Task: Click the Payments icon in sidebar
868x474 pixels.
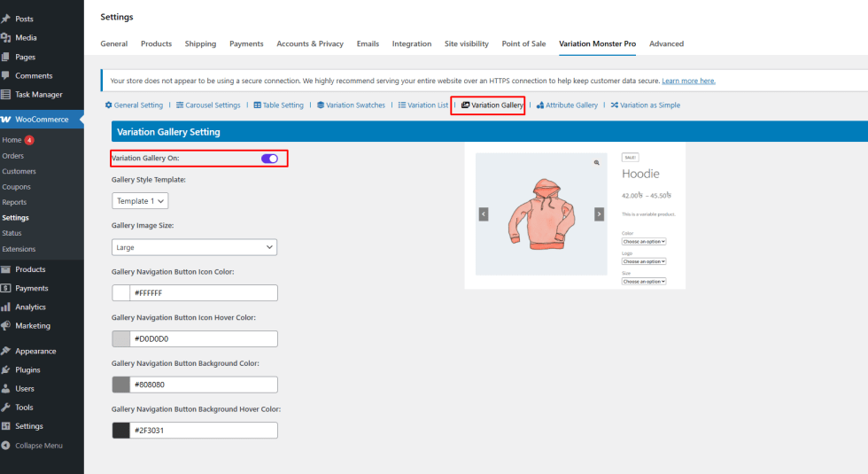Action: coord(5,288)
